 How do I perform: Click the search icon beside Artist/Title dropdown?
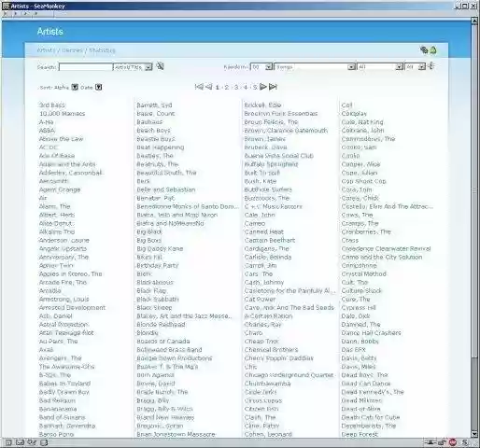point(160,66)
